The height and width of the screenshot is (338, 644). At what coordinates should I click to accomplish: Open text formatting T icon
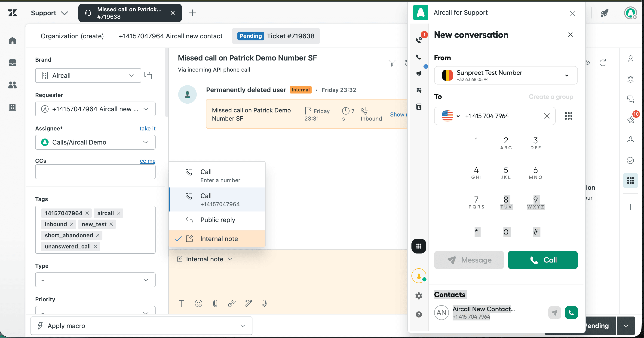pyautogui.click(x=182, y=303)
